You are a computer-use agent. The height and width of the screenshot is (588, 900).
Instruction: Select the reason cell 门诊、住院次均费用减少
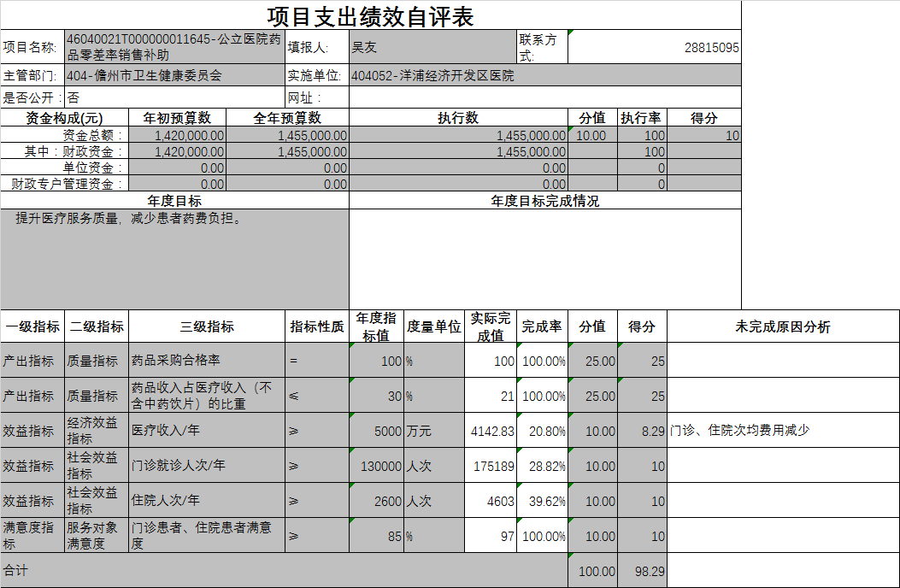coord(783,430)
